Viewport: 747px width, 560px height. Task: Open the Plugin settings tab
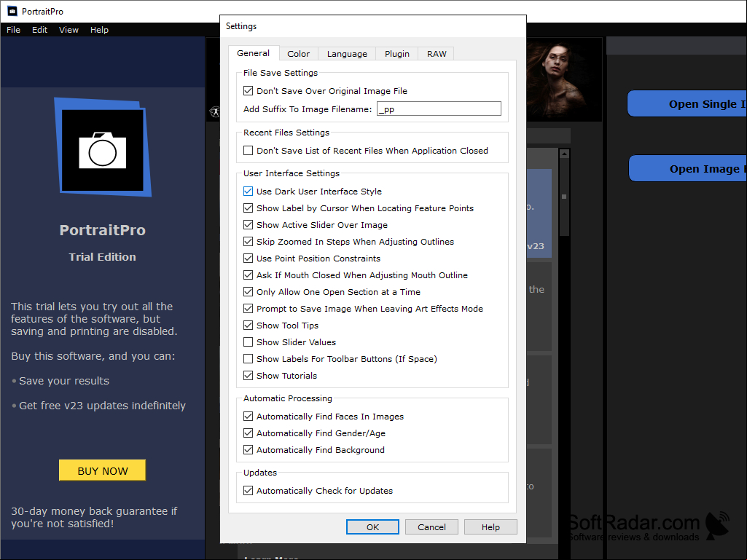pyautogui.click(x=397, y=54)
